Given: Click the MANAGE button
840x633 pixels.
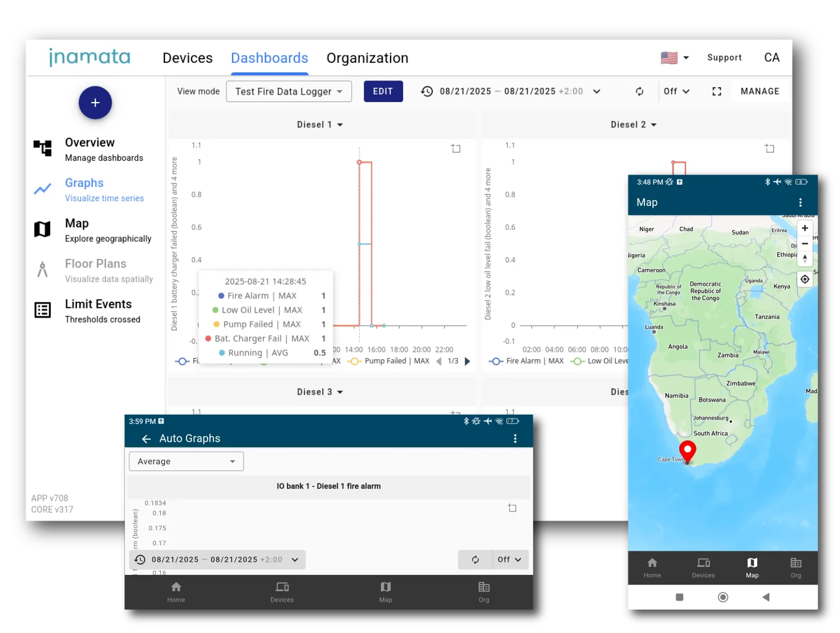Looking at the screenshot, I should [760, 91].
